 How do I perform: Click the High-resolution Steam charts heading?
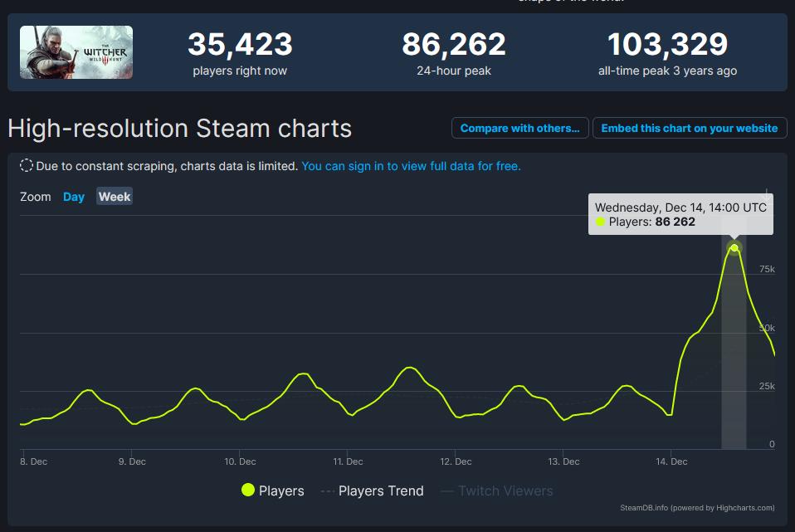pyautogui.click(x=179, y=129)
